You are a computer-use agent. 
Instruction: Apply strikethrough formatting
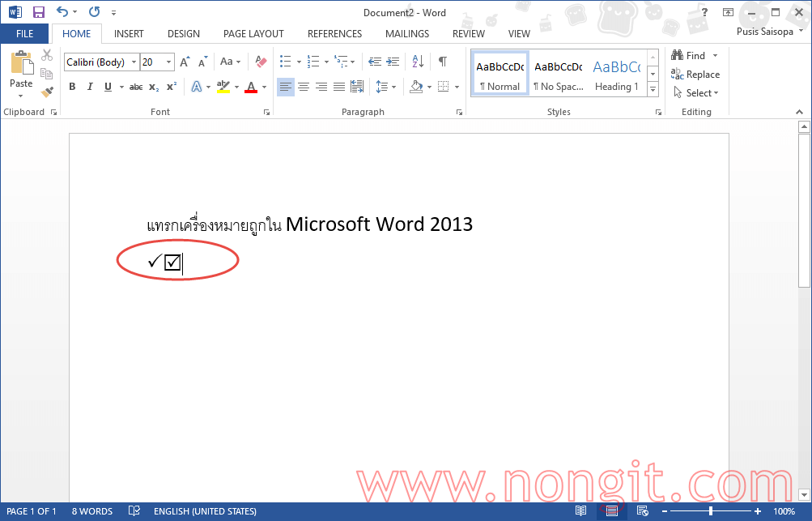[136, 87]
